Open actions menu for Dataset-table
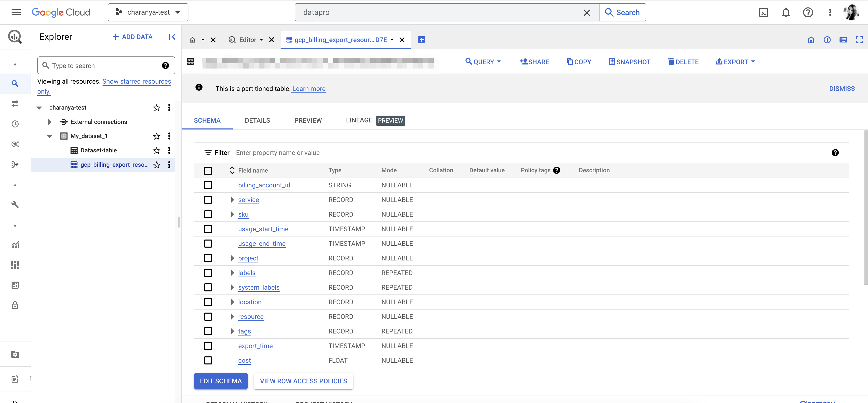The image size is (868, 403). [169, 151]
